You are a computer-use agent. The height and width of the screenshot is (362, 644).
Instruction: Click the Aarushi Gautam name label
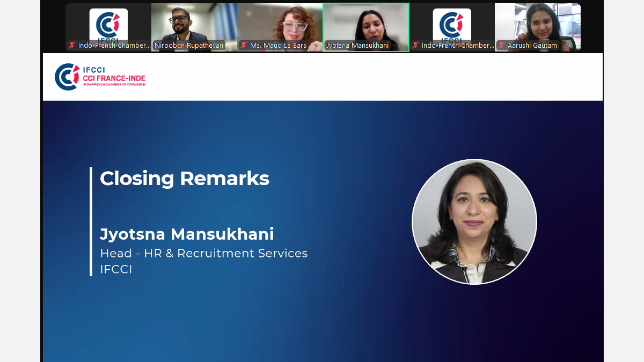(532, 46)
